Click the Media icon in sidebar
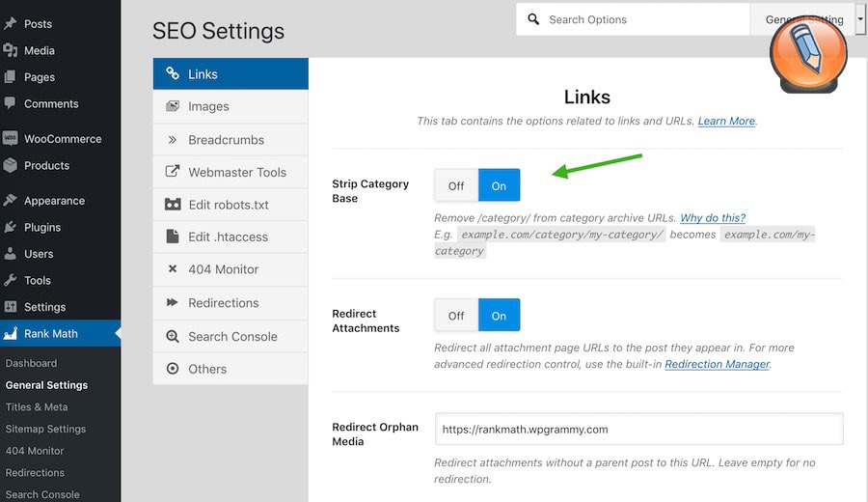The image size is (868, 502). click(10, 50)
